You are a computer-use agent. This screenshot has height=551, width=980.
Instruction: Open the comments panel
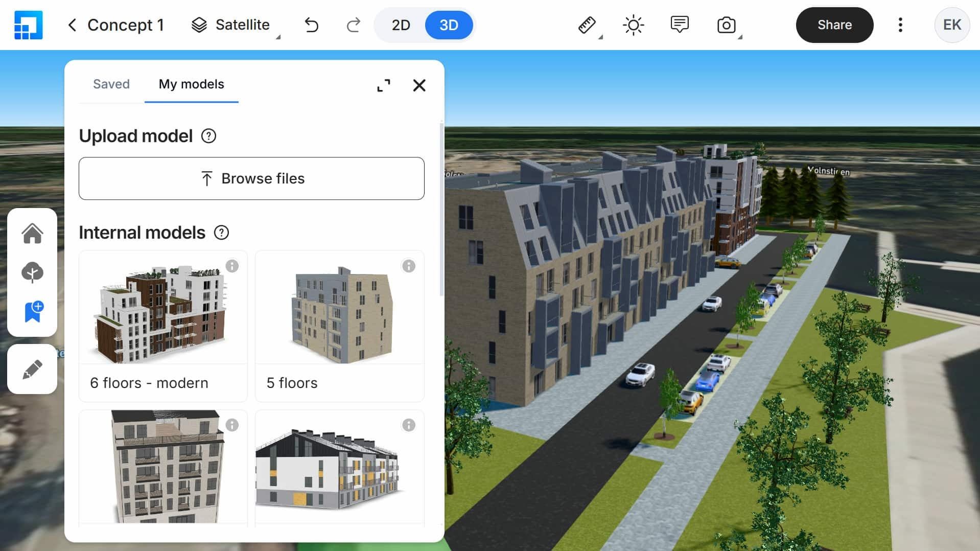pyautogui.click(x=679, y=24)
